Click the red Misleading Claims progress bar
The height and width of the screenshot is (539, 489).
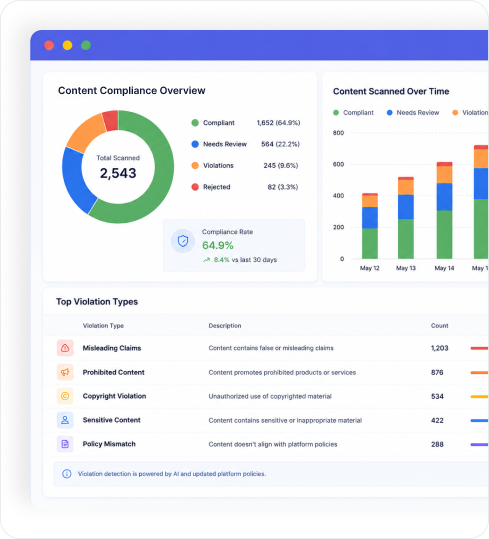point(480,348)
